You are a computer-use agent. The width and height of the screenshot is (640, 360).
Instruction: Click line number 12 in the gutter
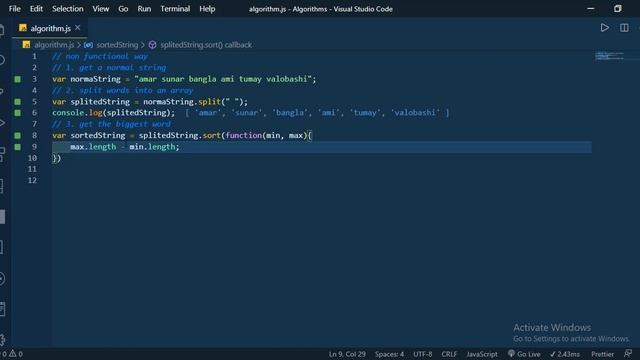coord(32,180)
